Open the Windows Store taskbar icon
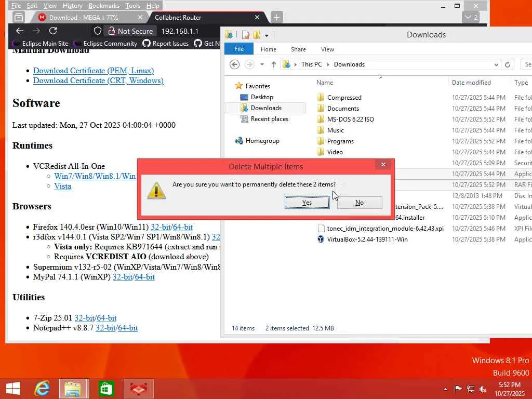 coord(106,389)
